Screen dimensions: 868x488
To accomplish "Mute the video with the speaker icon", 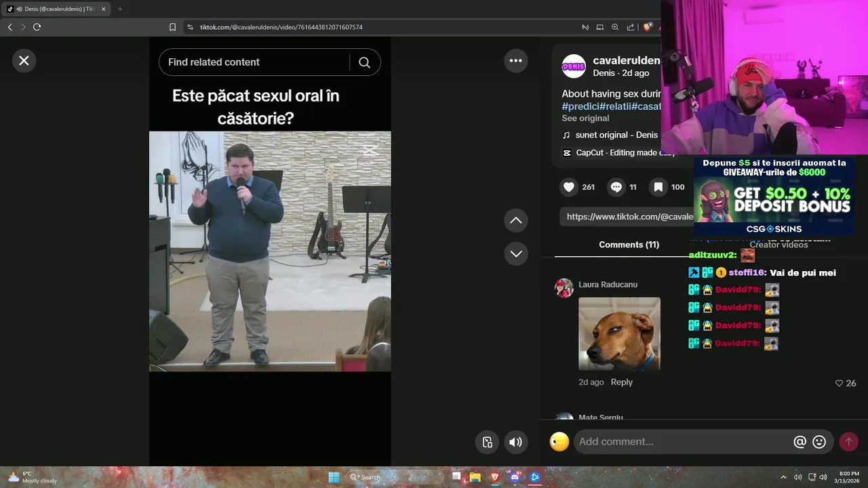I will point(516,443).
